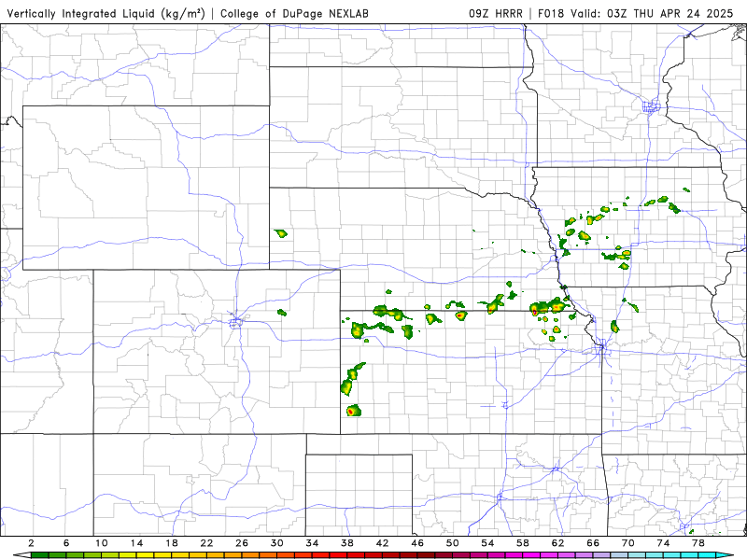Click the color scale label "42"
The width and height of the screenshot is (747, 560).
(383, 543)
